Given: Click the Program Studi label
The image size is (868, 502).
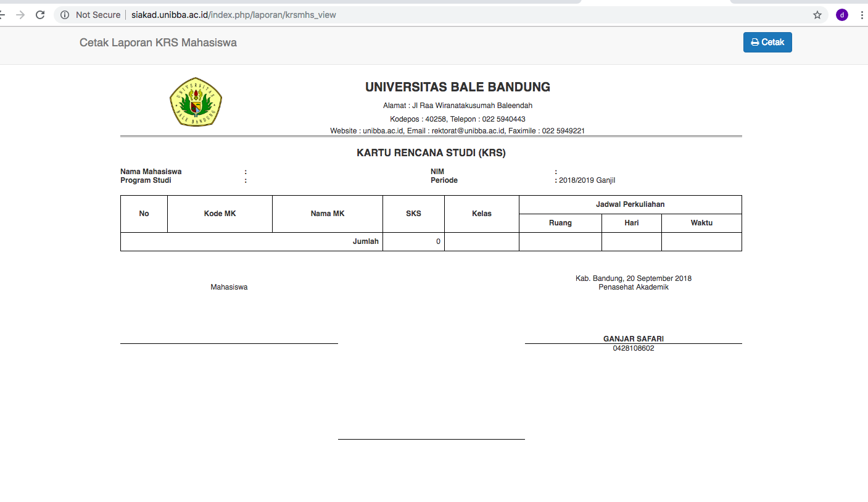Looking at the screenshot, I should tap(146, 180).
